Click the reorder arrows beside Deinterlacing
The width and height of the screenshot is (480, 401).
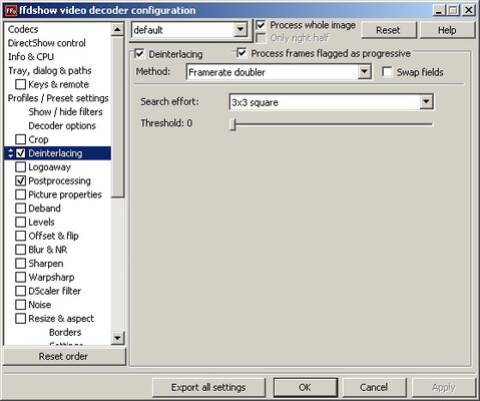[11, 153]
